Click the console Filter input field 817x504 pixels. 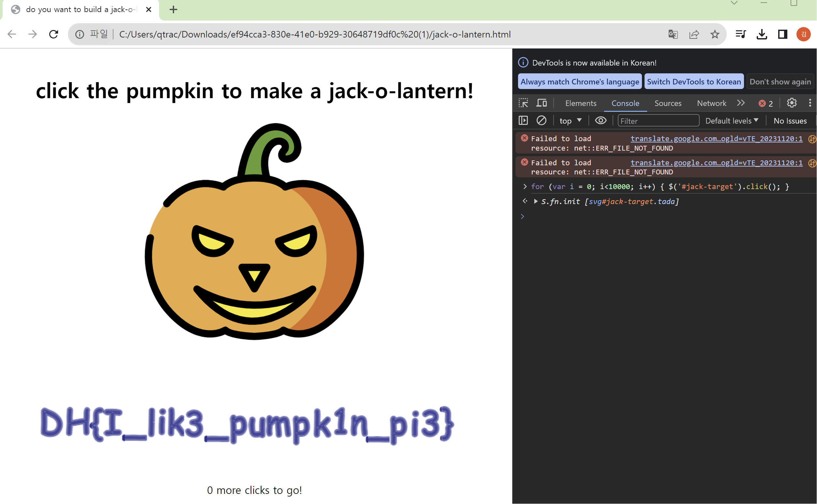tap(658, 121)
